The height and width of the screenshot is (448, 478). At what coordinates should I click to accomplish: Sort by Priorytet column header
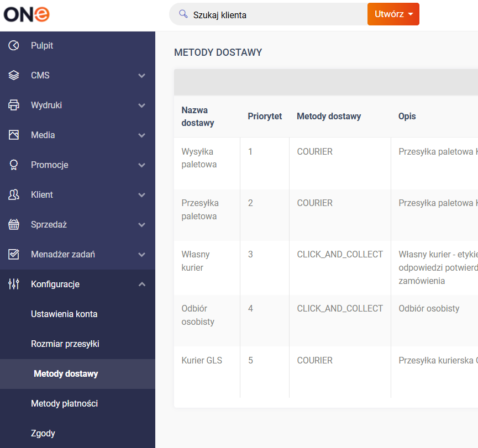tap(265, 116)
